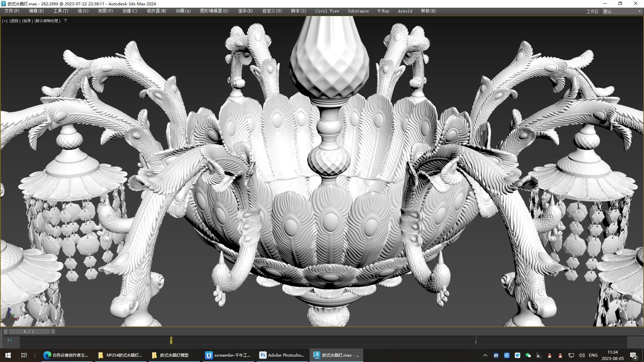
Task: Click the speaker icon in the system tray
Action: (582, 356)
